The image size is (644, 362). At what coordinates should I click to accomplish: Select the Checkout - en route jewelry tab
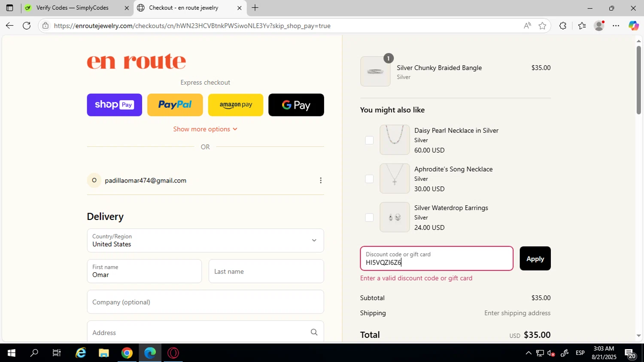click(x=190, y=8)
